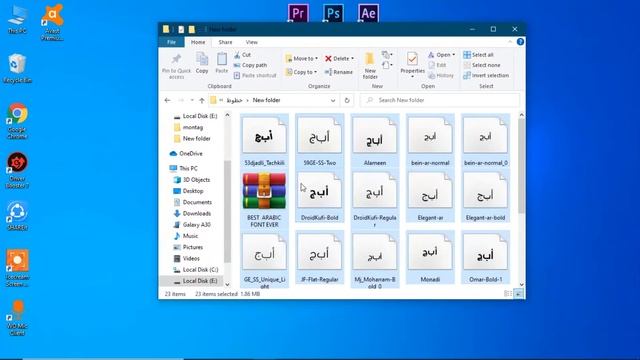Click Cut in the Clipboard group
The height and width of the screenshot is (360, 640).
[242, 55]
